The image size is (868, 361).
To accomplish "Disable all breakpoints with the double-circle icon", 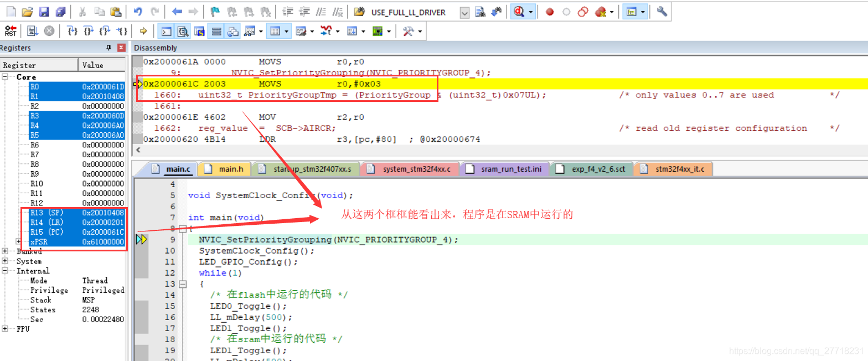I will coord(583,12).
